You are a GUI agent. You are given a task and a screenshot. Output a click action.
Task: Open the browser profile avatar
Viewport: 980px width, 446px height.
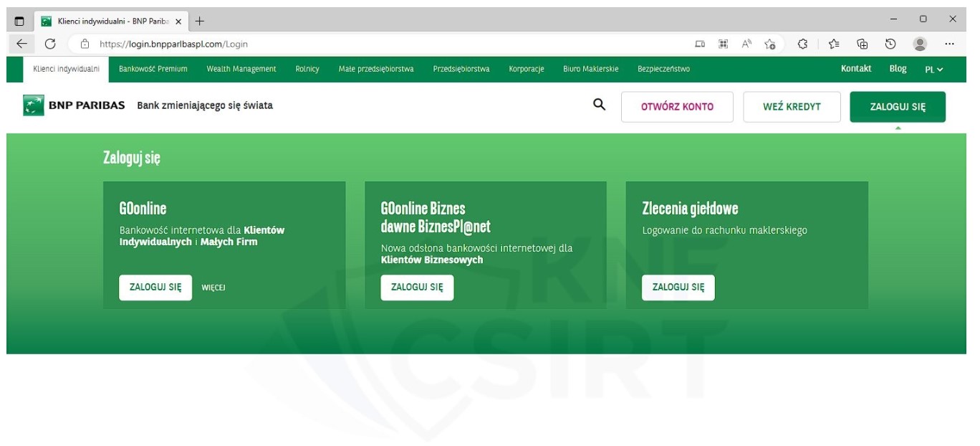coord(920,44)
